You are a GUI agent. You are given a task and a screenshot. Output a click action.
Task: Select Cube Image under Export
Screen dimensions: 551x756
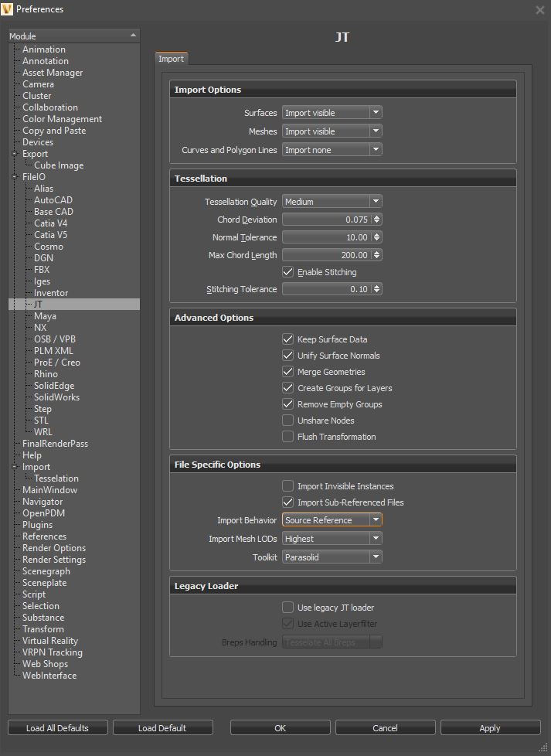click(x=59, y=165)
